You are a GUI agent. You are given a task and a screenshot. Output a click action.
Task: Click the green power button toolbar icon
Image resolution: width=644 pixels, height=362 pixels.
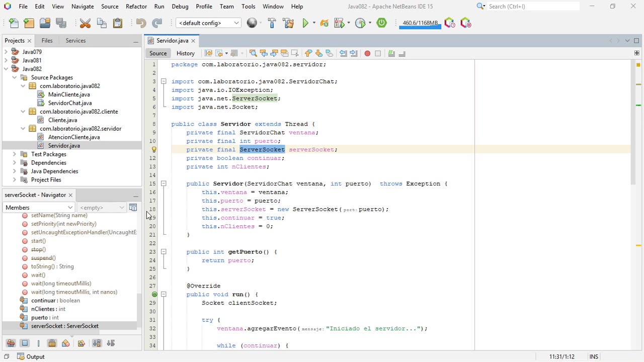[x=382, y=23]
